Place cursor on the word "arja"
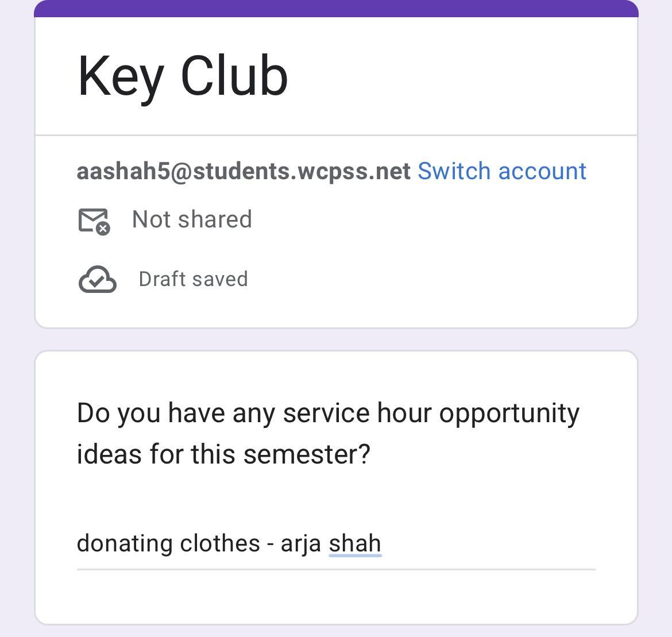The width and height of the screenshot is (672, 637). click(x=300, y=544)
